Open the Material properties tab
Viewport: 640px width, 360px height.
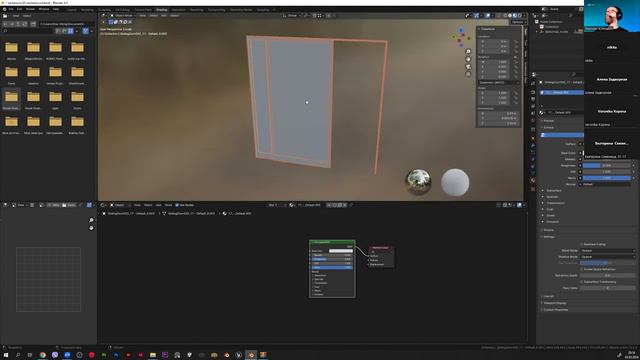tap(533, 180)
